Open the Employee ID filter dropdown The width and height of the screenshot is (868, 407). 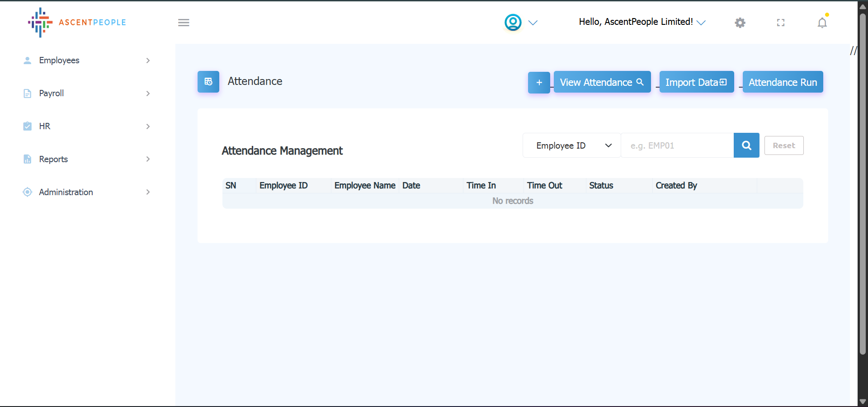(571, 145)
